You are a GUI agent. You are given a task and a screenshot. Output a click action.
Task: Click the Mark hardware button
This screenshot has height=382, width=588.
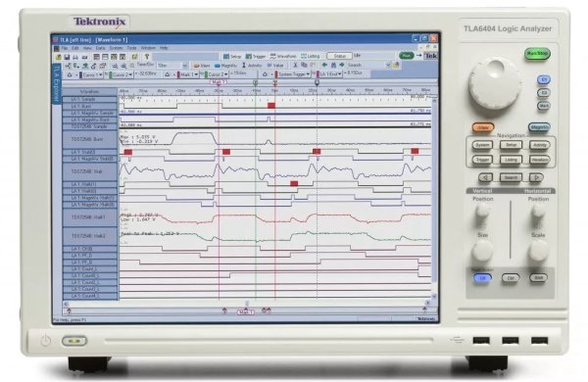(544, 106)
